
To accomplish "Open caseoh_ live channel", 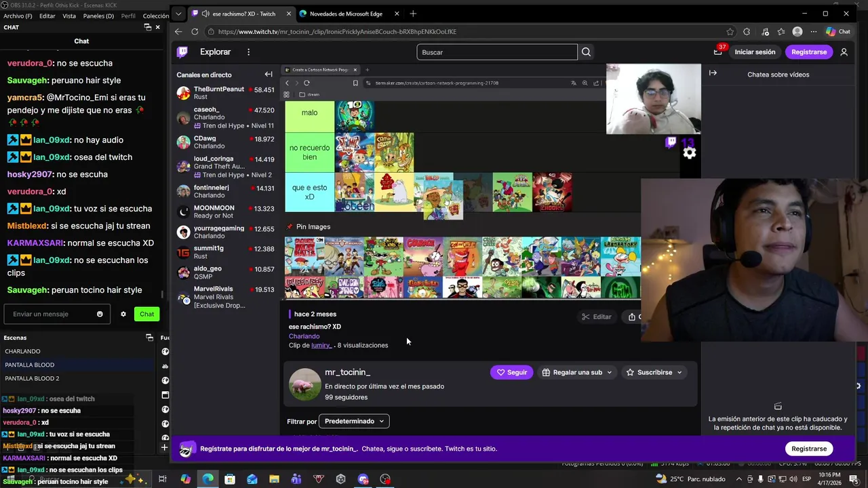I will click(x=225, y=117).
